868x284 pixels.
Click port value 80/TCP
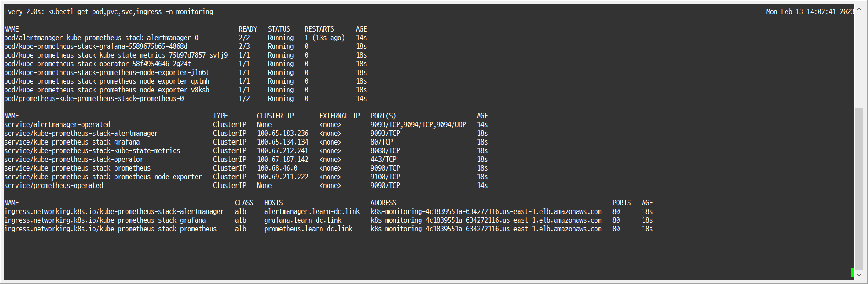(x=382, y=142)
